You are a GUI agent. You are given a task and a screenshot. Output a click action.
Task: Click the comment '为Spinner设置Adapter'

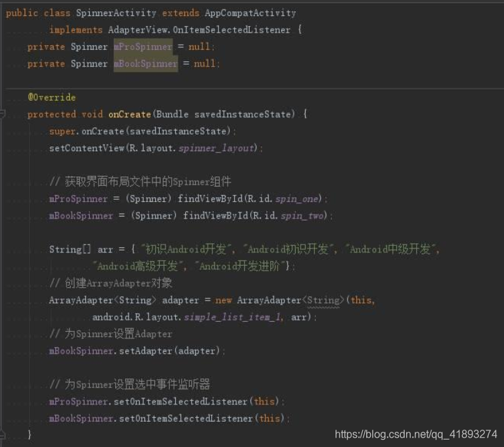click(111, 334)
